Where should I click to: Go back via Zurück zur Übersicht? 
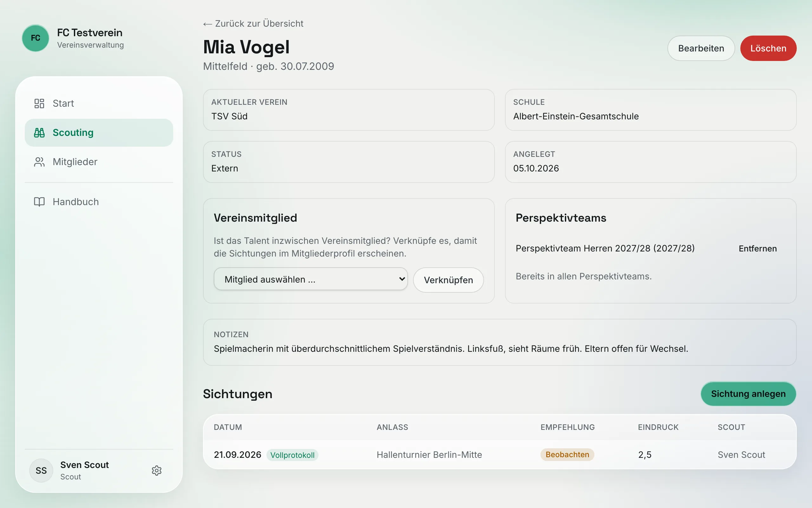pyautogui.click(x=253, y=23)
